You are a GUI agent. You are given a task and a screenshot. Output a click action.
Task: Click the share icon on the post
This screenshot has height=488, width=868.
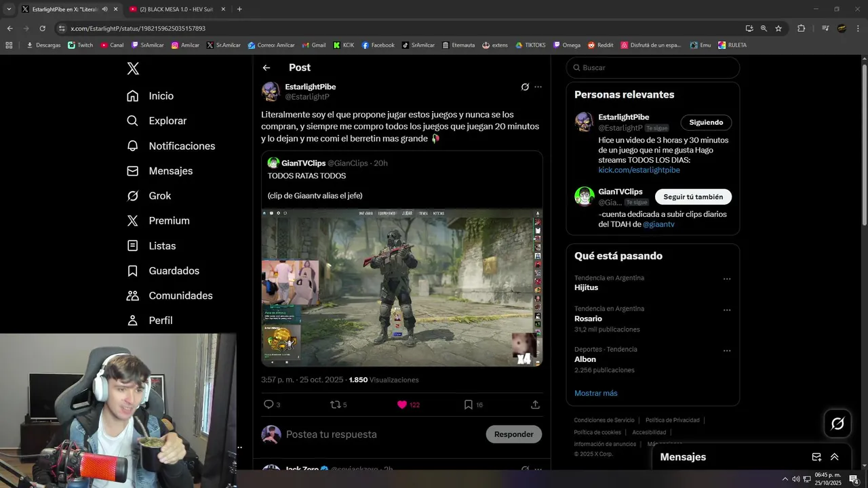click(535, 405)
